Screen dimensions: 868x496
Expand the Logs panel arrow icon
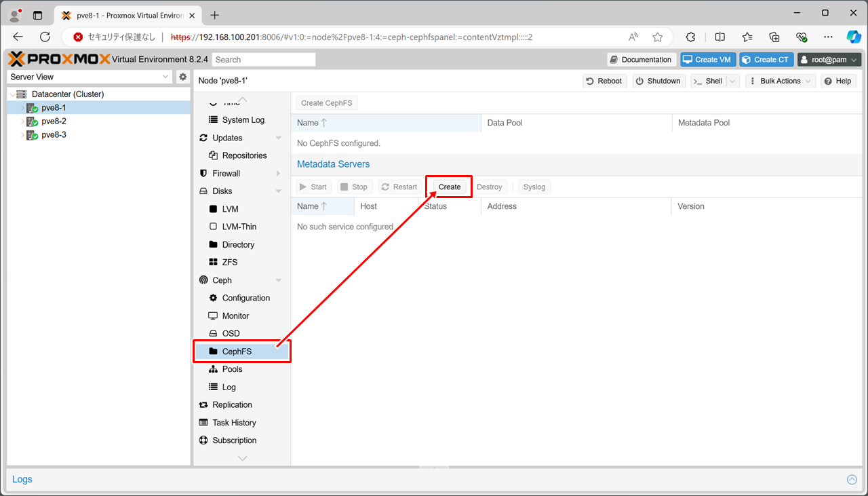coord(852,480)
